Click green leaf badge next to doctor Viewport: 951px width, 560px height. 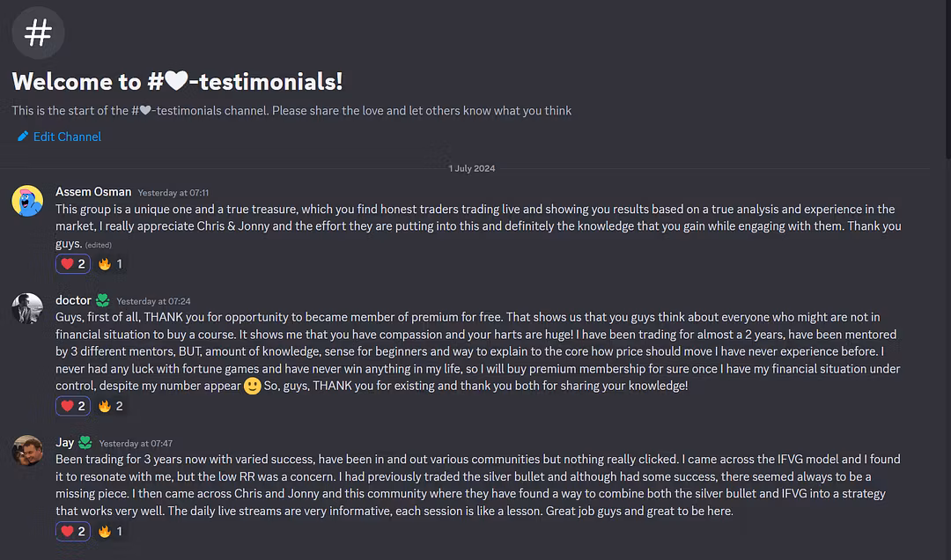(103, 300)
